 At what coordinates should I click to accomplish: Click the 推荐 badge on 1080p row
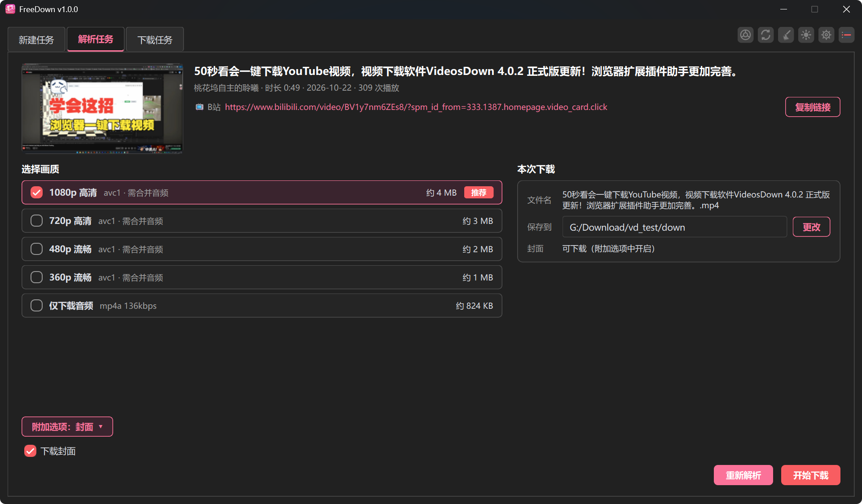click(479, 193)
